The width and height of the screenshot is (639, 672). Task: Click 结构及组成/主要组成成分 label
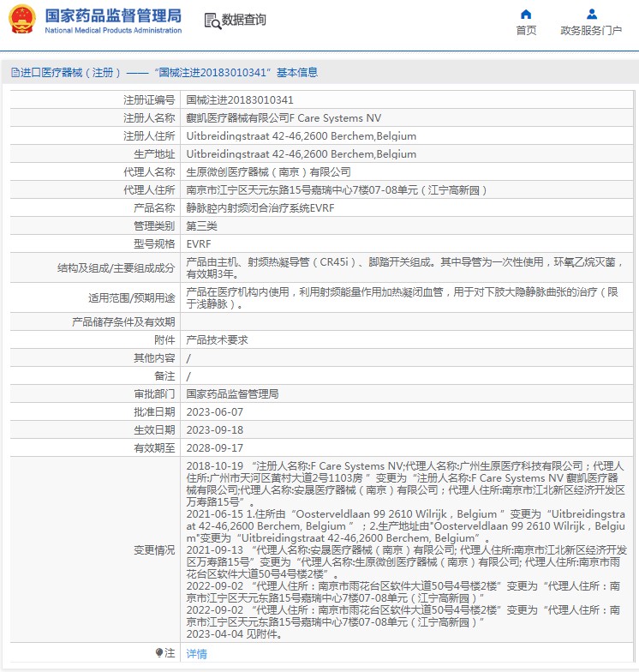tap(116, 267)
